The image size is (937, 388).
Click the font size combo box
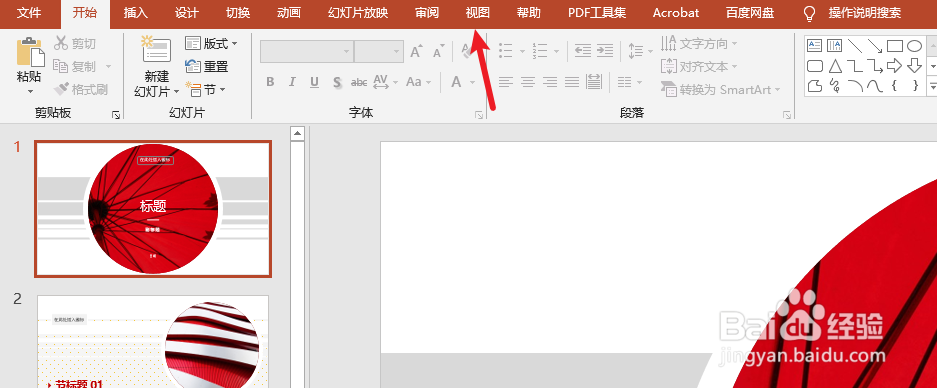tap(379, 51)
